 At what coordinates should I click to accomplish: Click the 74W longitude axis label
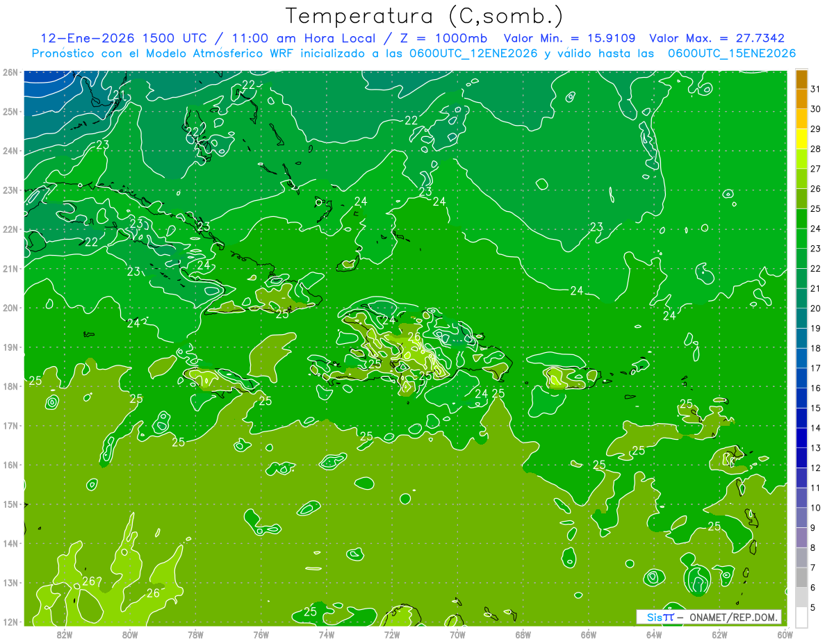click(x=327, y=634)
